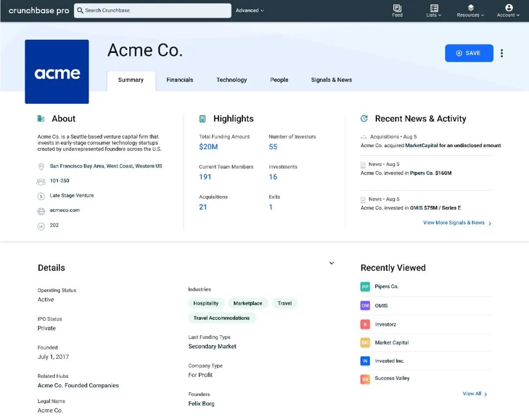Click the About building icon
The image size is (529, 420).
coord(41,119)
